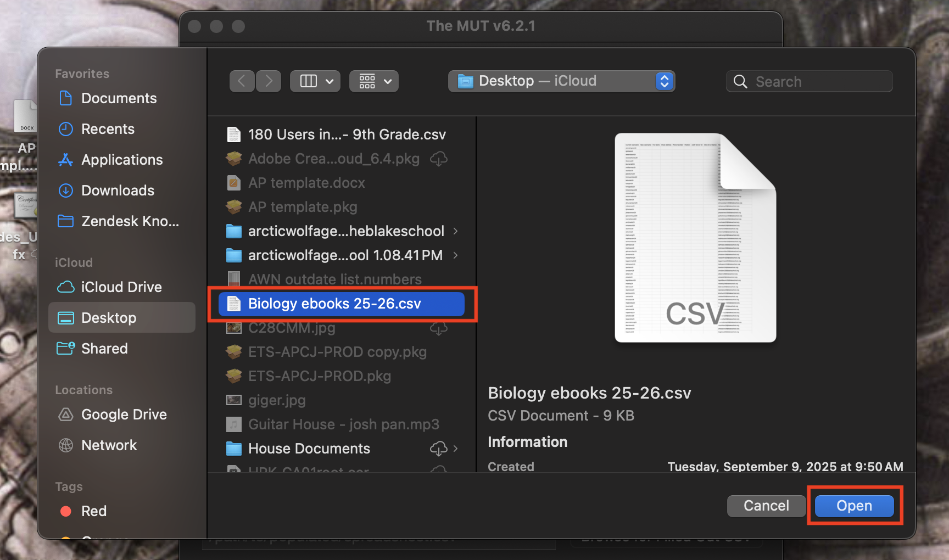The image size is (949, 560).
Task: Click iCloud download icon for C28CMM.jpg
Action: pyautogui.click(x=438, y=328)
